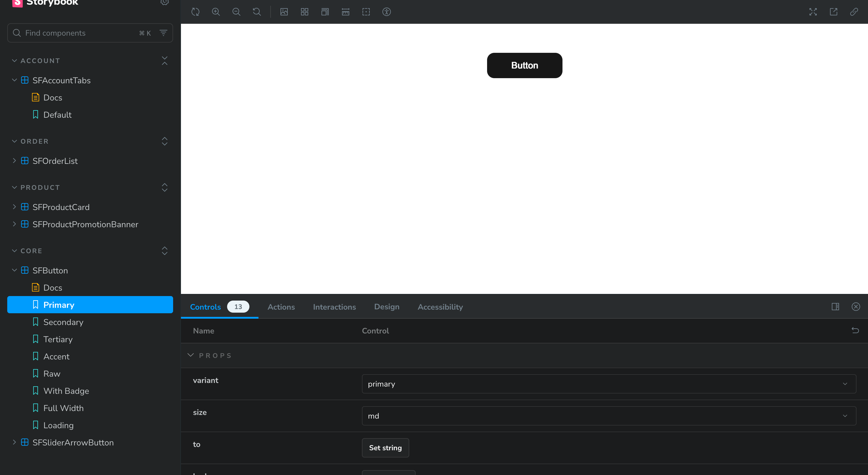868x475 pixels.
Task: Switch to the Accessibility panel tab
Action: [440, 307]
